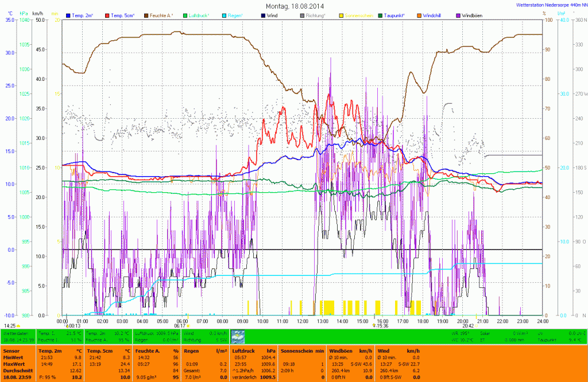Screen dimensions: 588x382
Task: Click the chart date Montag, 18.08.2014
Action: (294, 5)
